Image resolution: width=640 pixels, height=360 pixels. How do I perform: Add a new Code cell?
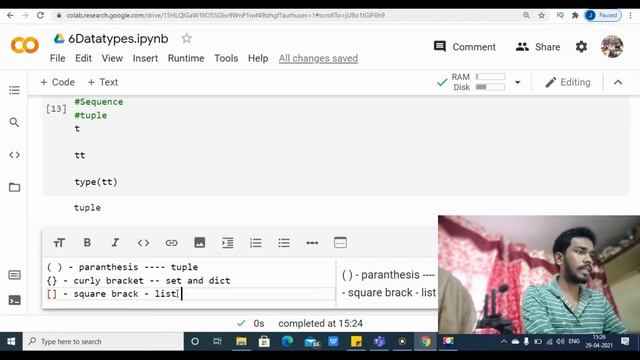58,82
